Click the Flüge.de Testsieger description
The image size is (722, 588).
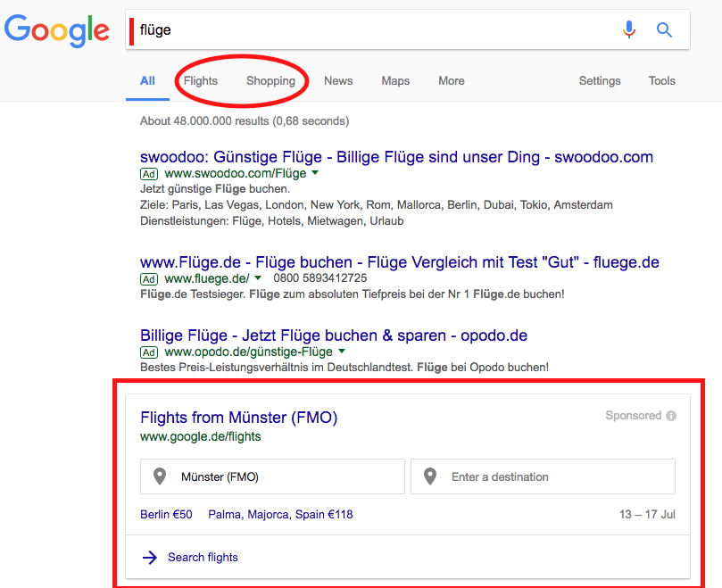point(353,294)
